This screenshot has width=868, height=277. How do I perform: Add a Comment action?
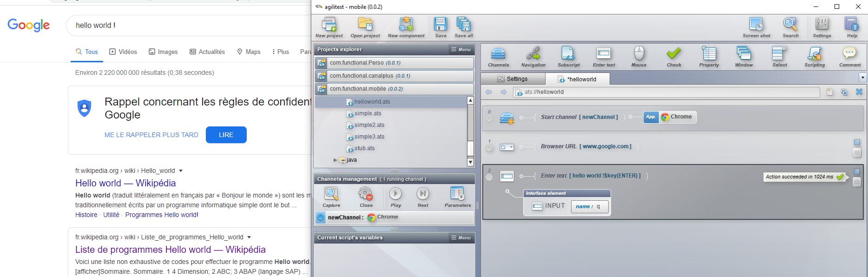pos(850,57)
